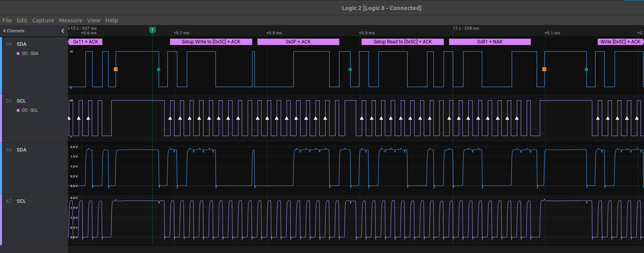644x253 pixels.
Task: Click the green start dot before Write [0x5C]
Action: [x=586, y=70]
